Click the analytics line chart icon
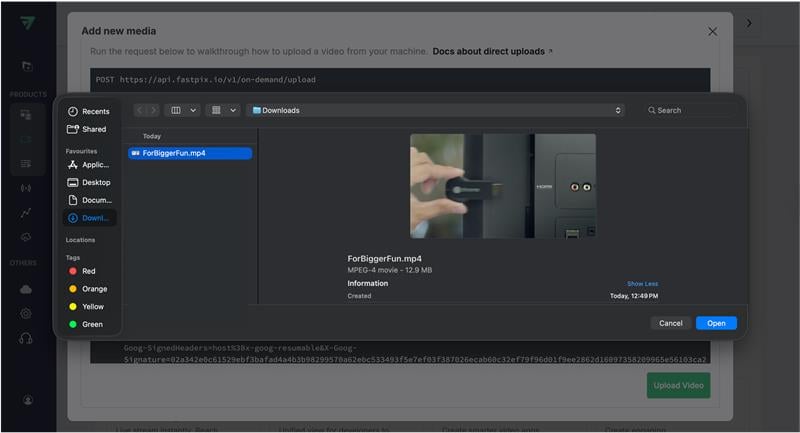Screen dimensions: 800x433 (x=26, y=213)
